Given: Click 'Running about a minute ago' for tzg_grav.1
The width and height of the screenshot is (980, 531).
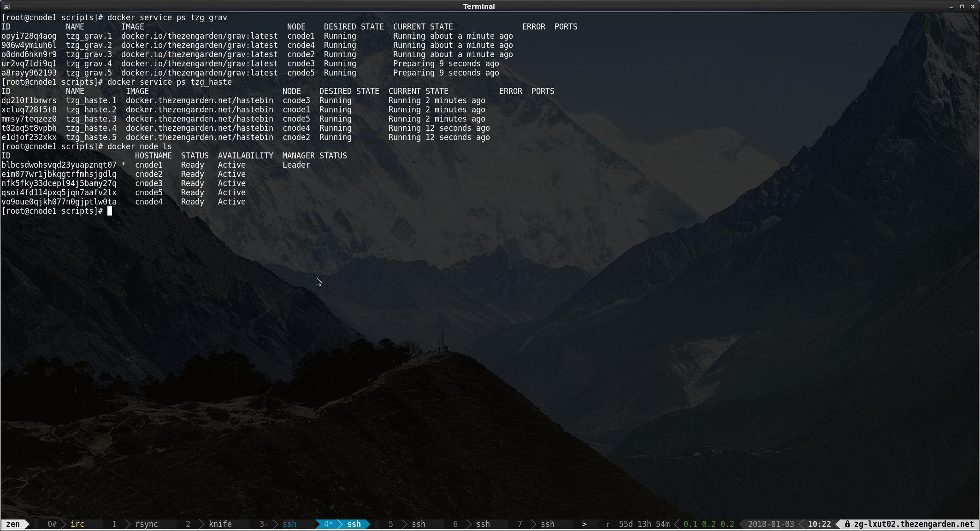Looking at the screenshot, I should pyautogui.click(x=453, y=36).
